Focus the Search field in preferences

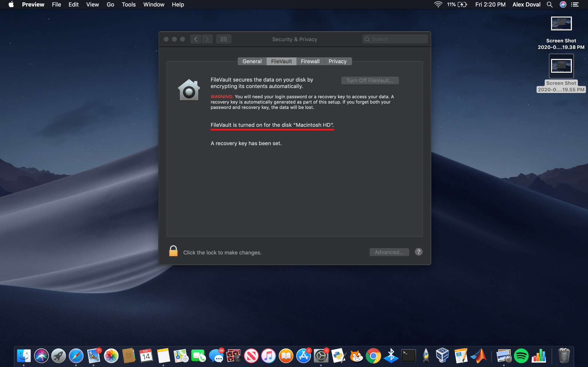click(395, 39)
